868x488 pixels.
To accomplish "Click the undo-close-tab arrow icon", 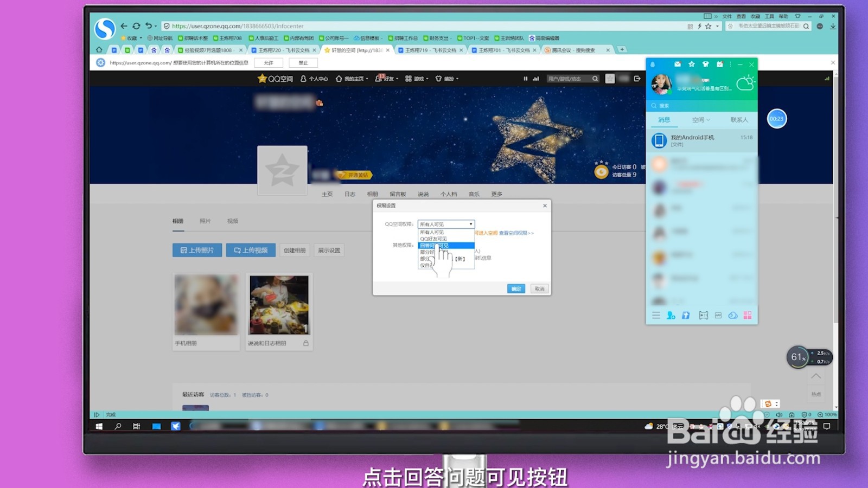I will (x=148, y=26).
